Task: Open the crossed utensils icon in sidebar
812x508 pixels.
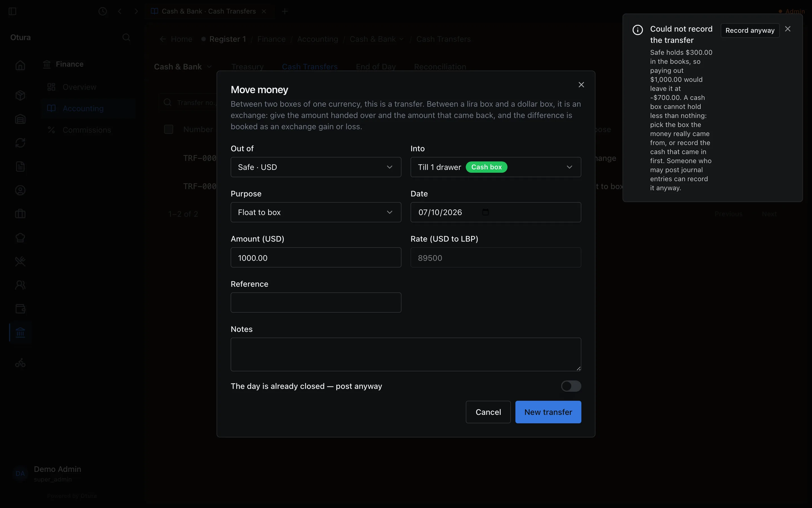Action: tap(21, 261)
